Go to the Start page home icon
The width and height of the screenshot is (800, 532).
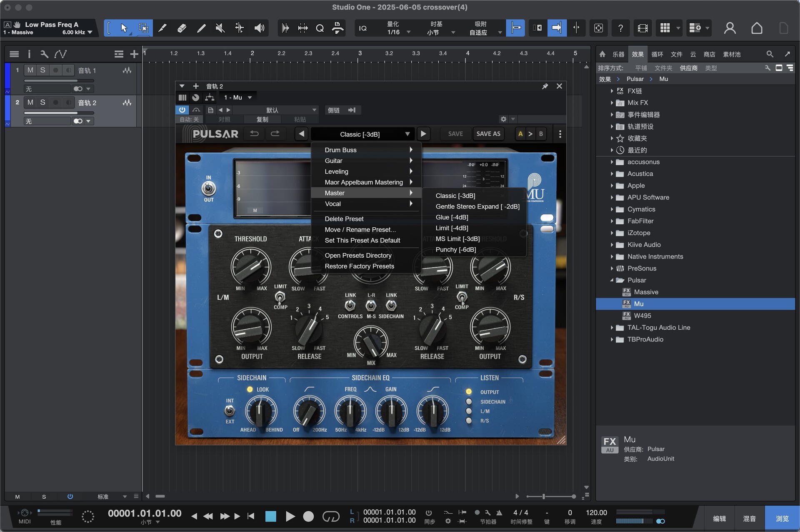(x=757, y=28)
